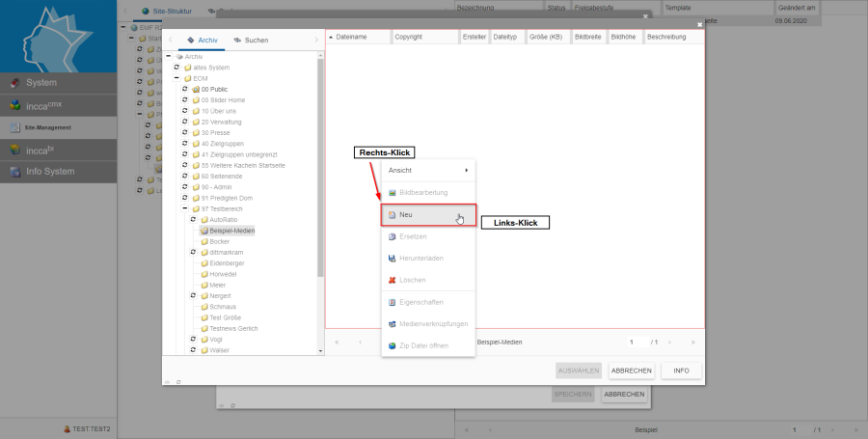
Task: Click the Medienverknüpfungen icon
Action: 392,324
